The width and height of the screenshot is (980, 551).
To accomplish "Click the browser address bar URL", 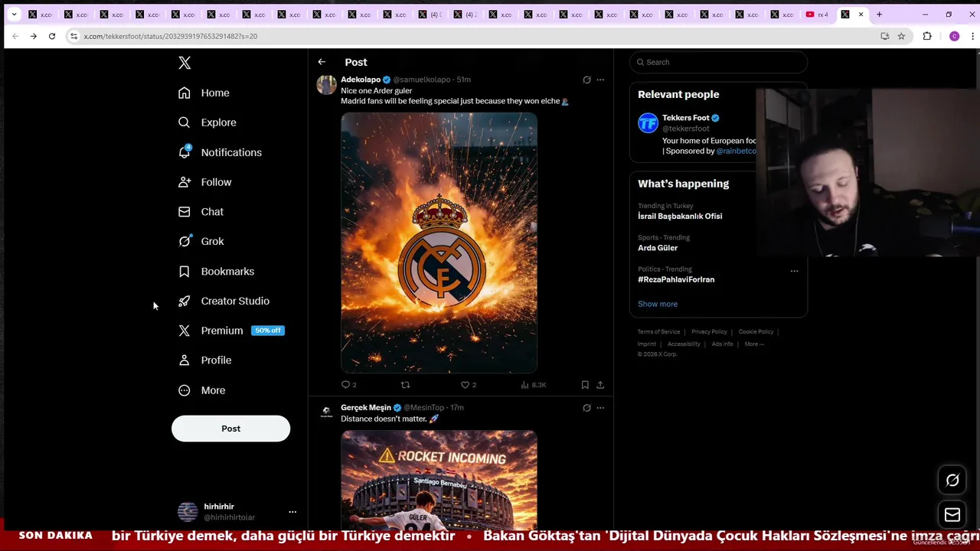I will [171, 36].
